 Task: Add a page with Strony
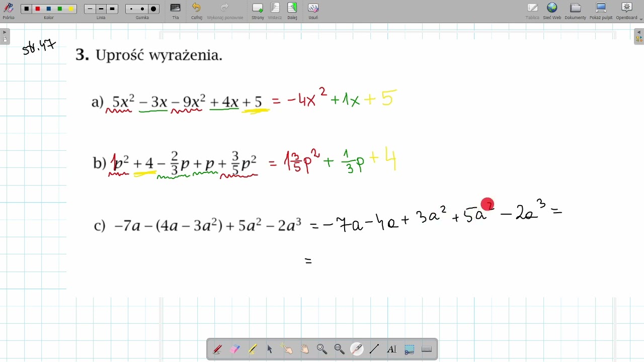coord(258,10)
